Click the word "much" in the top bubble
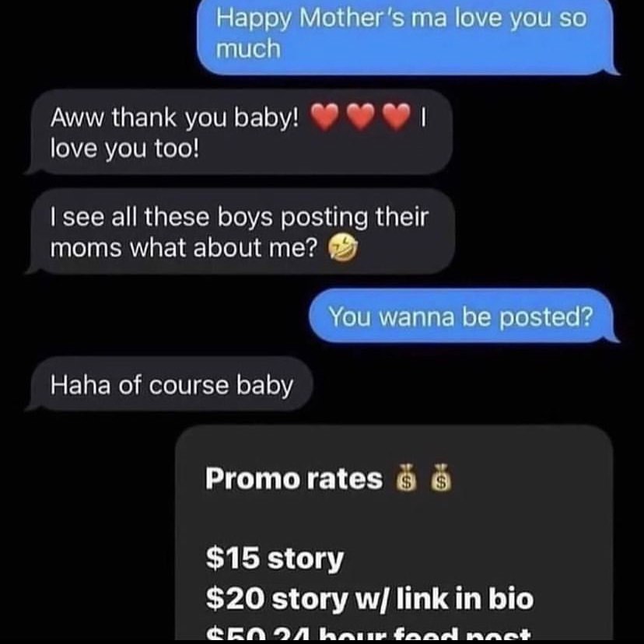Viewport: 644px width, 644px height. (248, 48)
